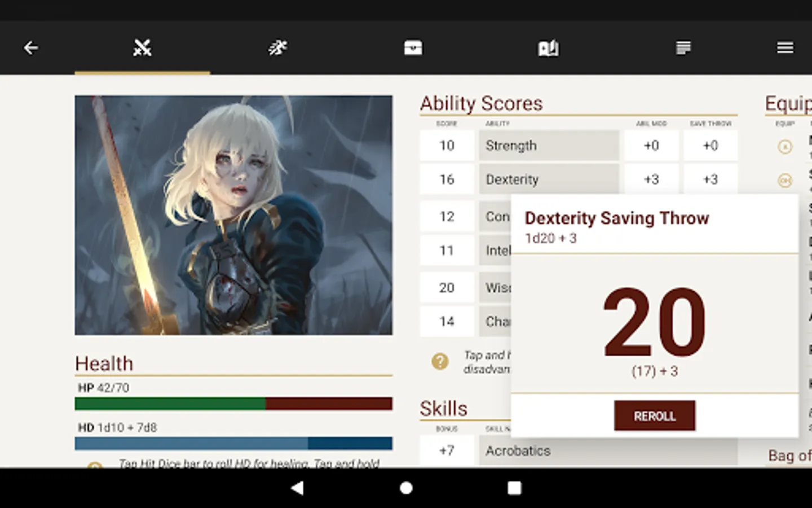Tap the score 12 field
This screenshot has width=812, height=508.
tap(447, 216)
